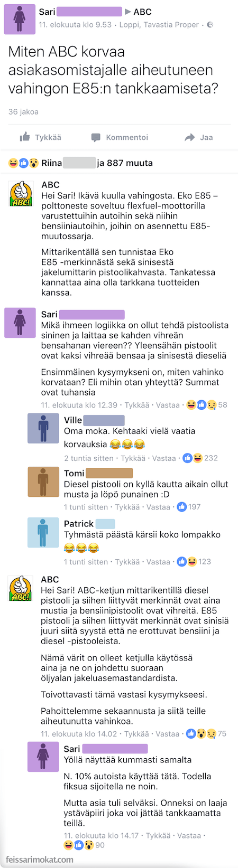Click the globe privacy icon beside Tavastia Proper
Screen dimensions: 238x868
click(210, 25)
